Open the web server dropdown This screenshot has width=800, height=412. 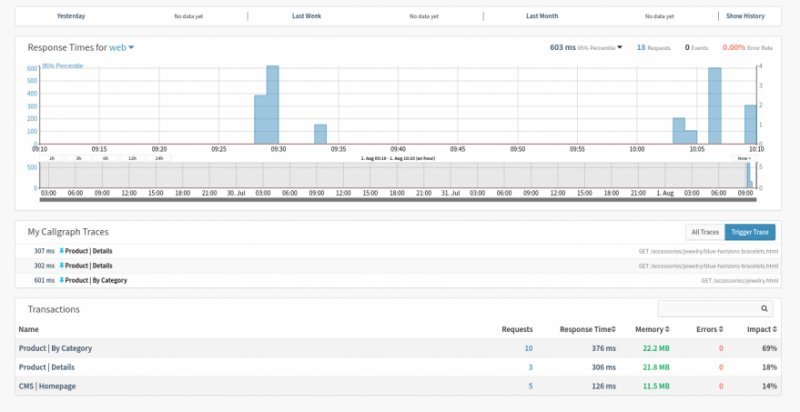(x=122, y=48)
